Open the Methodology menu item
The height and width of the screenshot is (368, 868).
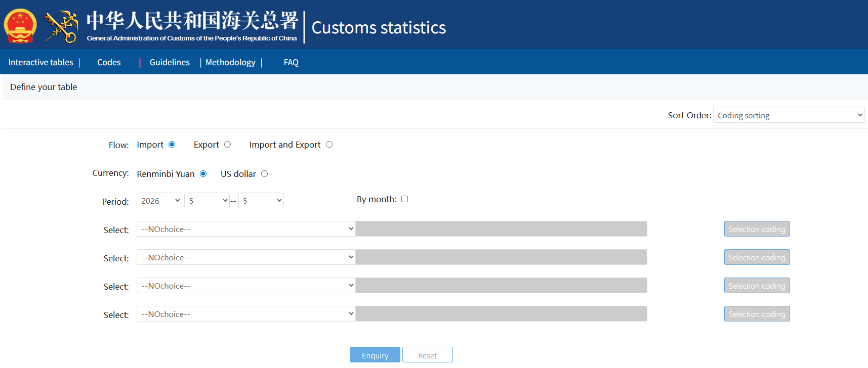click(230, 62)
